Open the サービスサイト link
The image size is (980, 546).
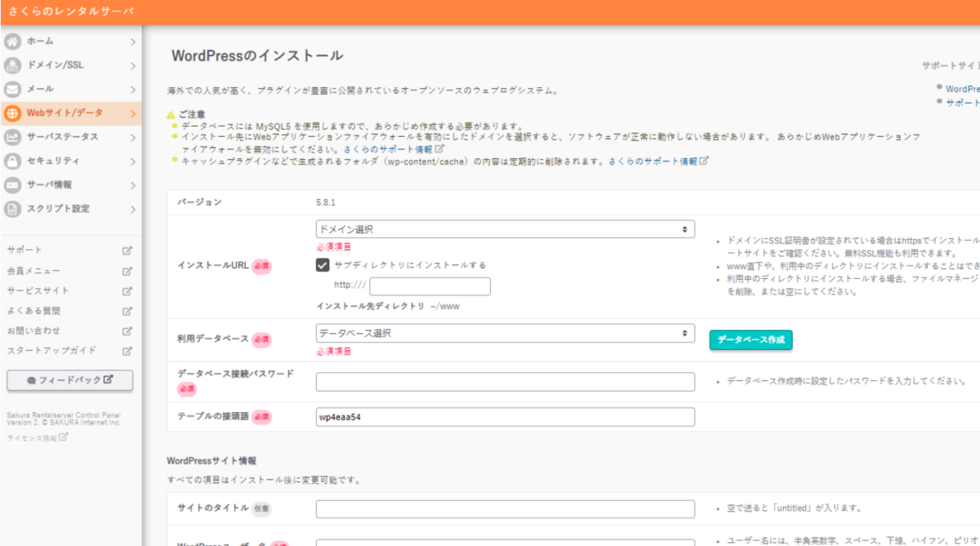38,291
